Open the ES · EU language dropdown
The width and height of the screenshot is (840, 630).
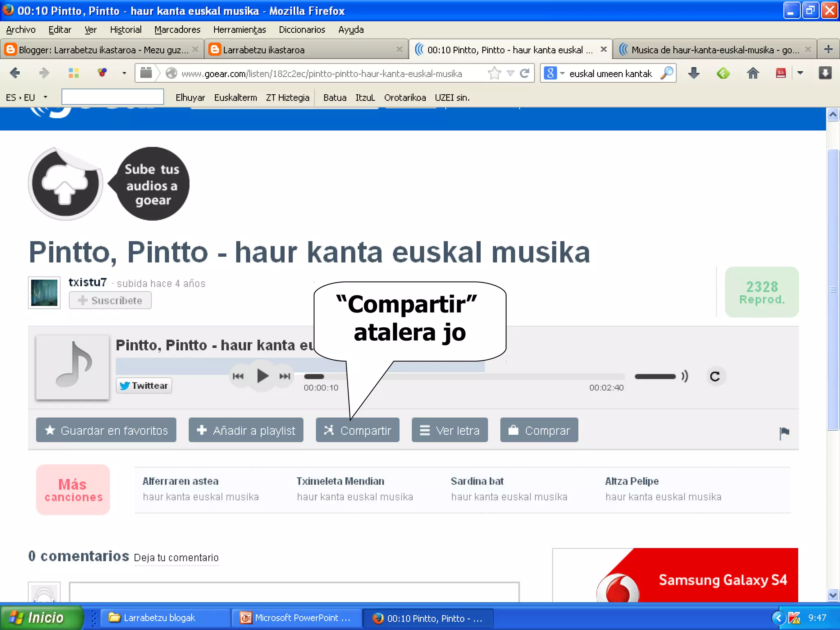45,98
